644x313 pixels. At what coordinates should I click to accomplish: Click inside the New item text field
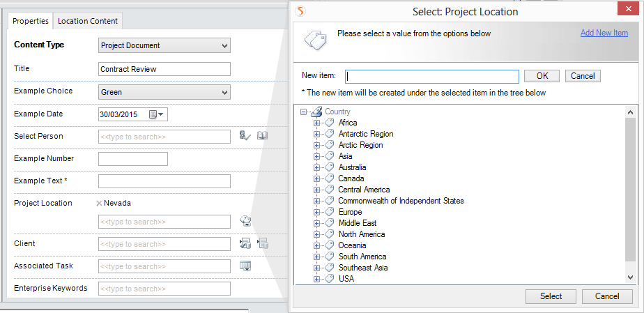432,76
